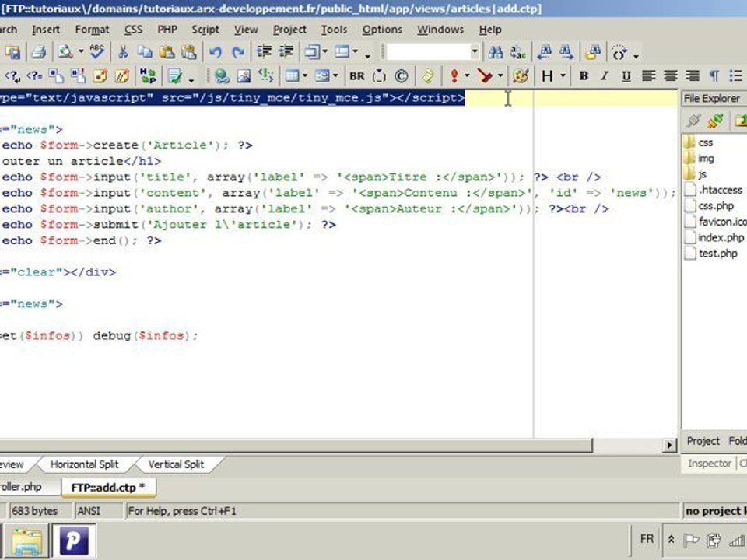The height and width of the screenshot is (560, 747).
Task: Select test.php in File Explorer
Action: pos(711,254)
